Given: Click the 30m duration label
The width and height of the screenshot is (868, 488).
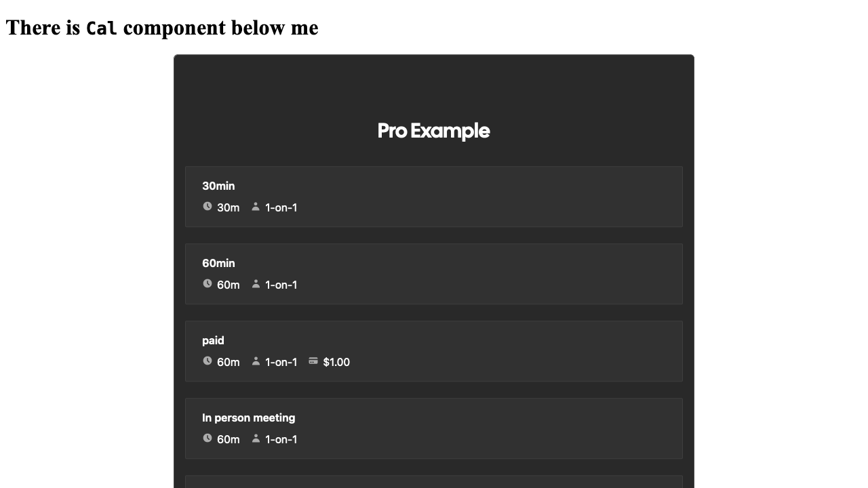Looking at the screenshot, I should (x=228, y=207).
